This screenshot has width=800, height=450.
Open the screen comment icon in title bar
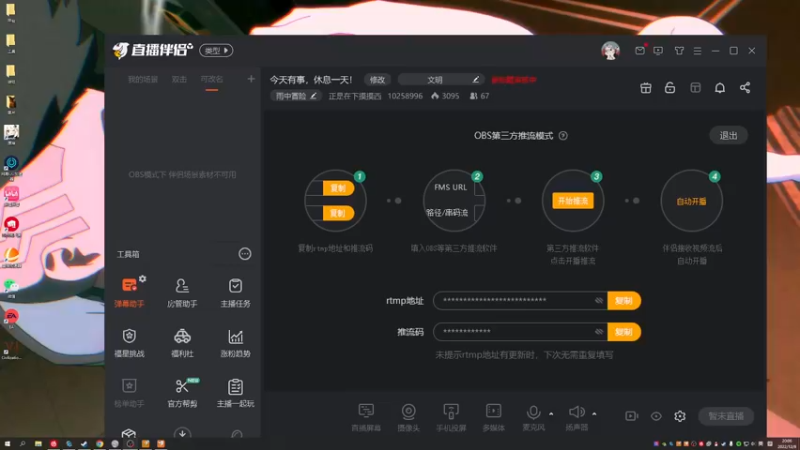(x=658, y=51)
